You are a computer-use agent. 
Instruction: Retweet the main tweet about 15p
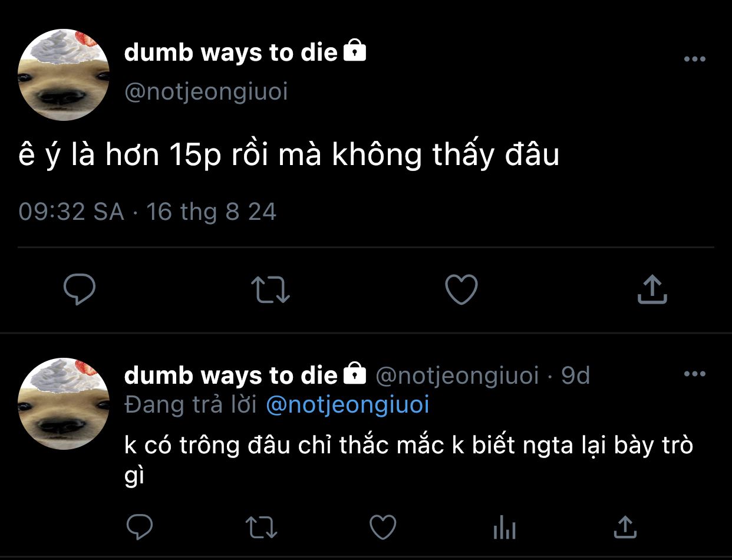click(271, 290)
